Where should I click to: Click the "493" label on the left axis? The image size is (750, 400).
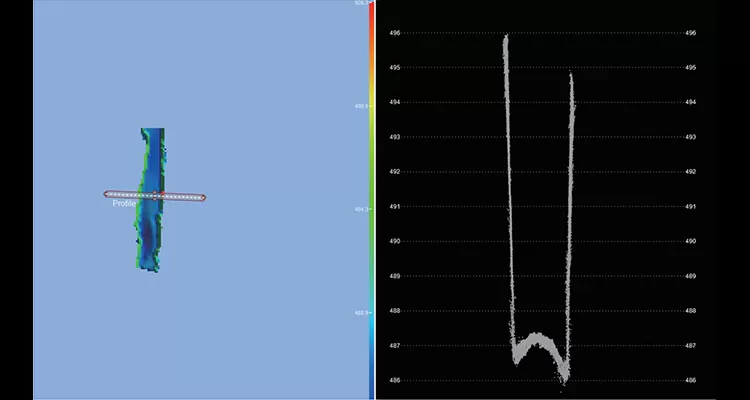[x=395, y=137]
